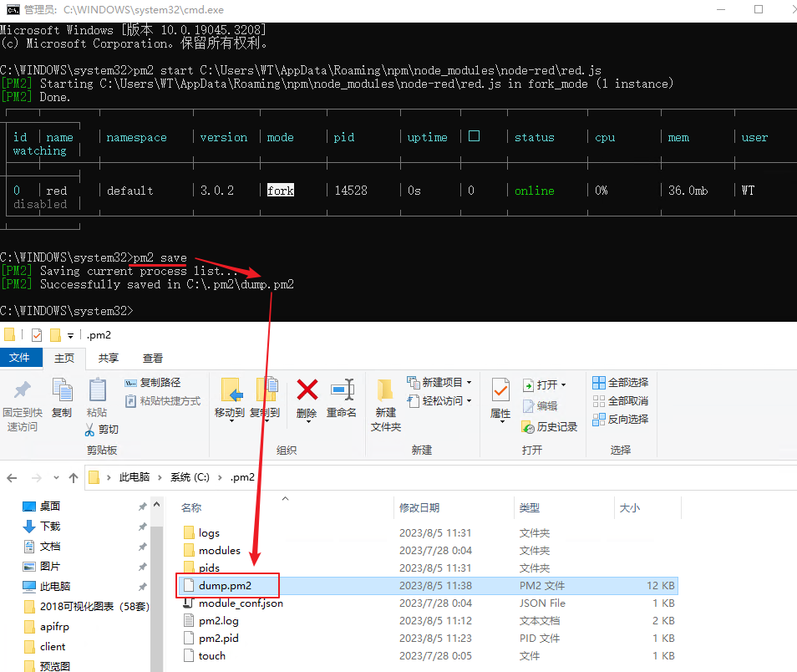Sort by 大小 (Size) column header
The height and width of the screenshot is (672, 797).
630,507
